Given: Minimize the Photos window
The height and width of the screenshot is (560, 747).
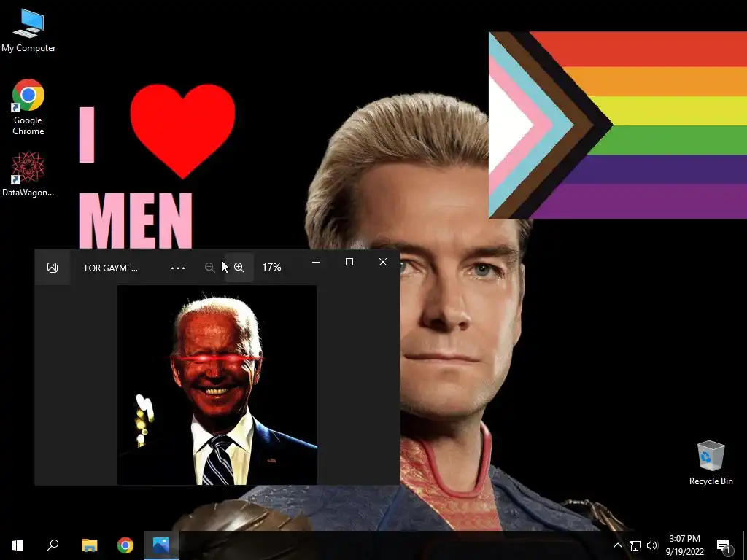Looking at the screenshot, I should click(316, 262).
